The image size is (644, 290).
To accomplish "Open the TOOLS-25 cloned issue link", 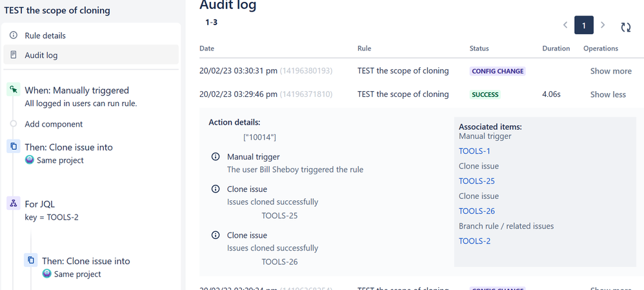I will pos(477,181).
